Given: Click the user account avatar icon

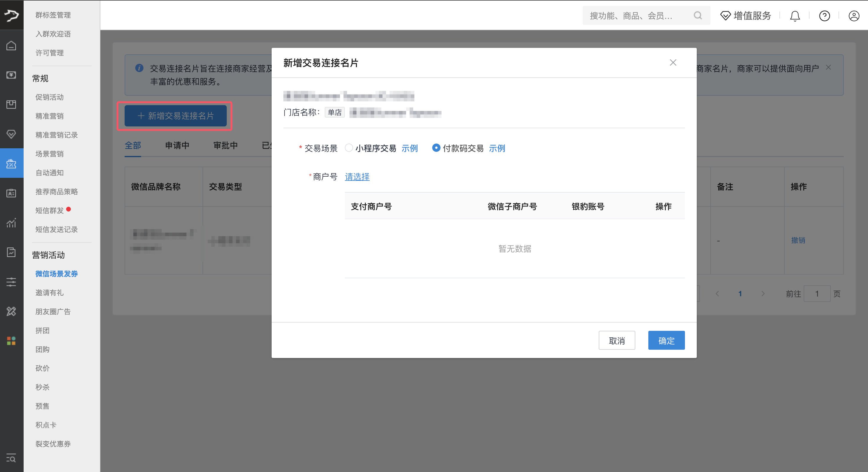Looking at the screenshot, I should (x=854, y=16).
